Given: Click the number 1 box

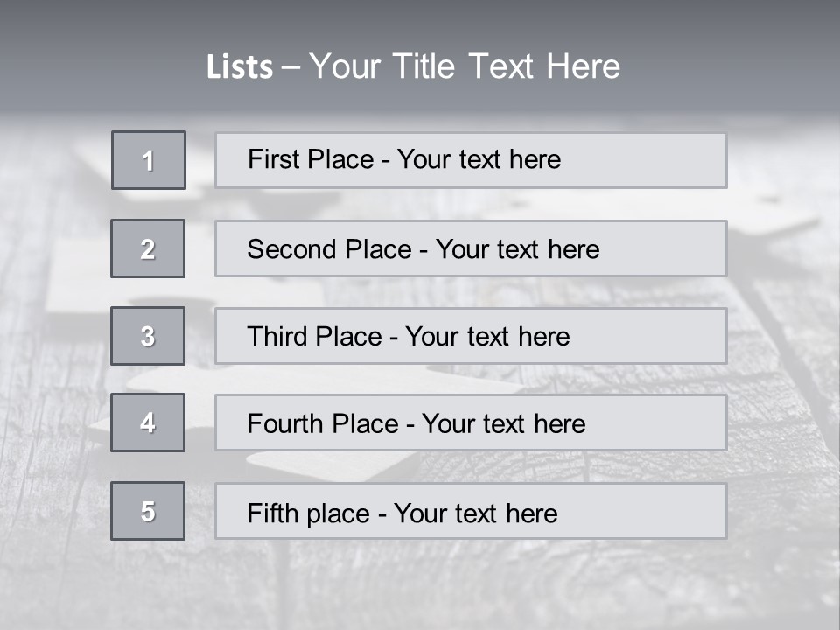Looking at the screenshot, I should coord(149,160).
